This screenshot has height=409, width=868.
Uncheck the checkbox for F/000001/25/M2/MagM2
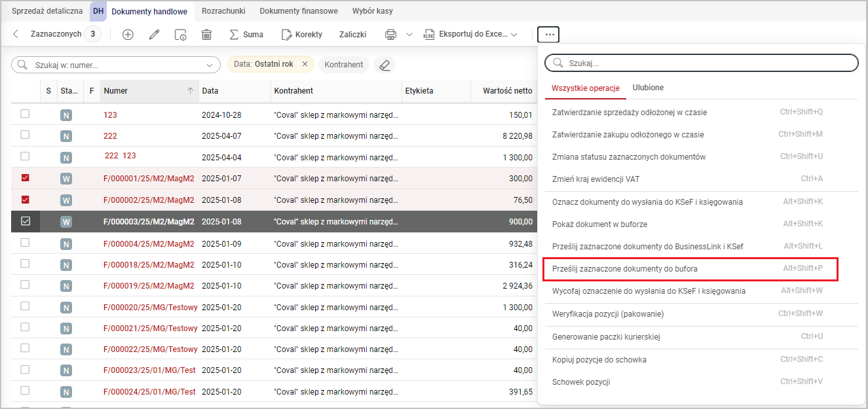click(25, 177)
